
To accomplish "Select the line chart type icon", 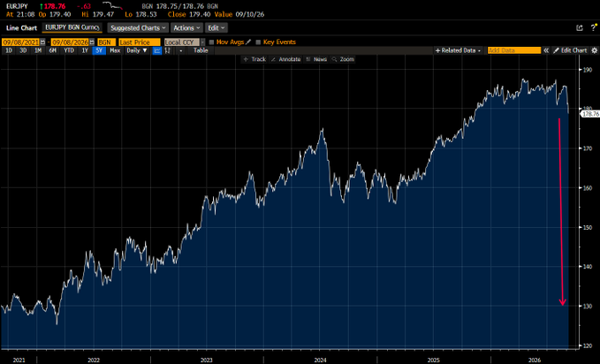I will pos(157,50).
